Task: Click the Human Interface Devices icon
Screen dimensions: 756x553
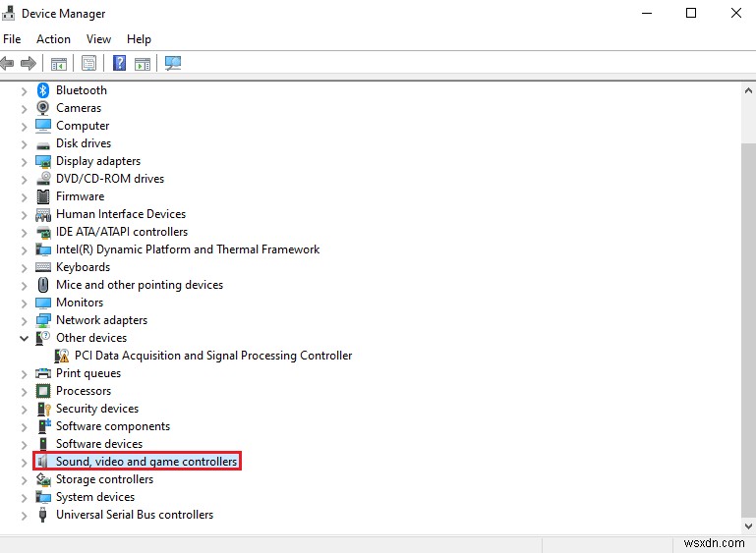Action: click(43, 214)
